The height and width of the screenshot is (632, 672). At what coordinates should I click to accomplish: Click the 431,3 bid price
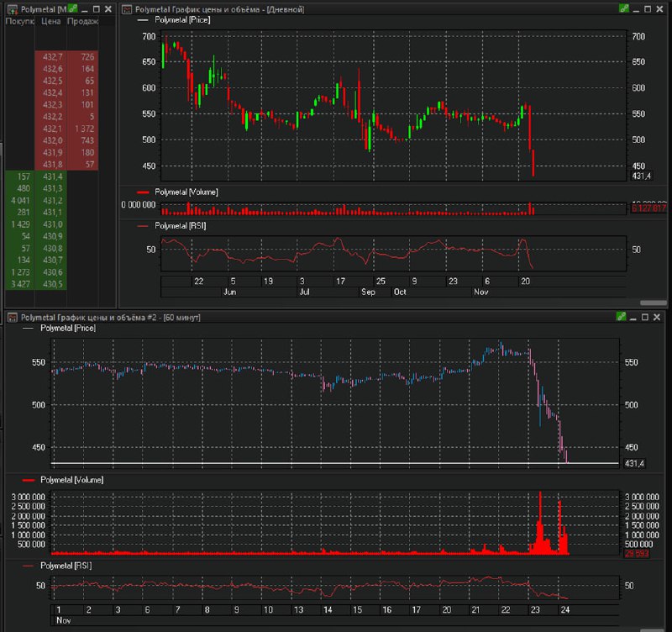click(53, 188)
